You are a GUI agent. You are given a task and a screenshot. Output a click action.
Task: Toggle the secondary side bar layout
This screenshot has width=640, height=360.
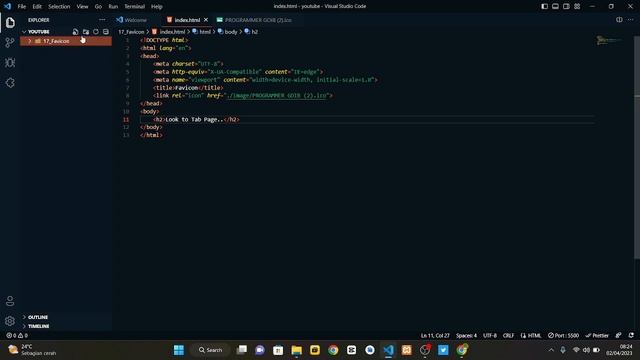566,6
